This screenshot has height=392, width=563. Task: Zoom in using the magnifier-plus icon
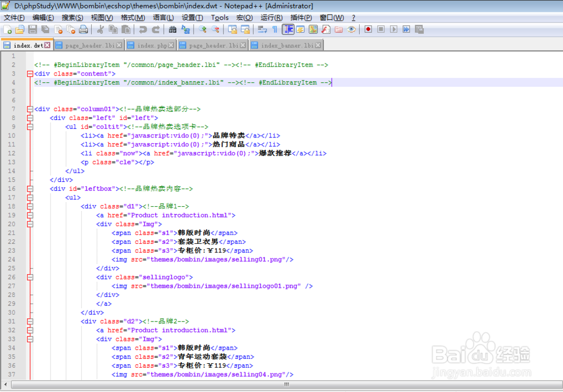click(x=202, y=29)
